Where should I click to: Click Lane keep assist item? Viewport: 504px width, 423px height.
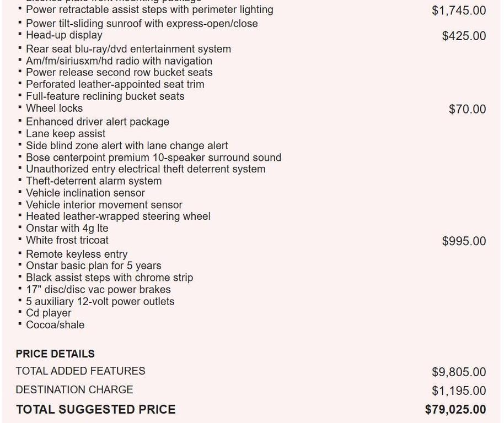pyautogui.click(x=66, y=133)
